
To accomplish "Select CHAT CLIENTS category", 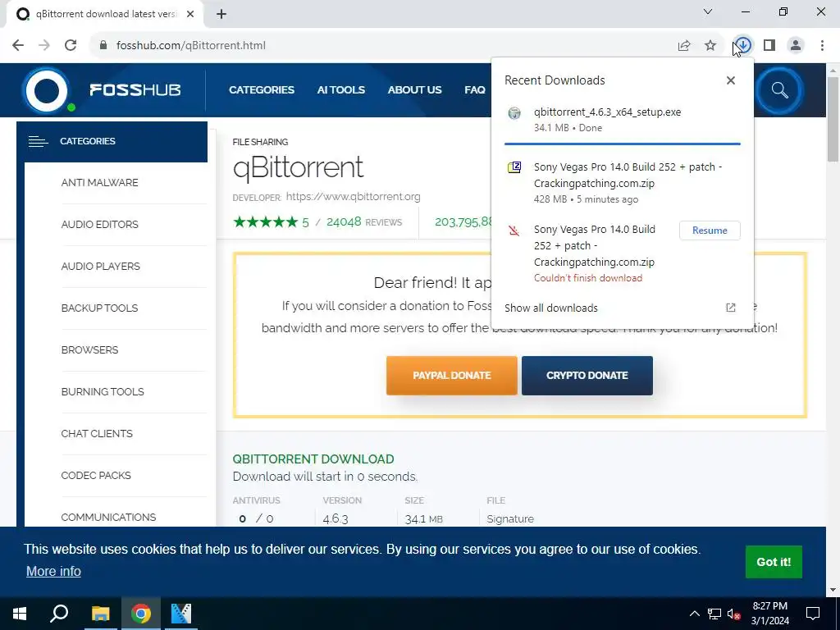I will 97,433.
